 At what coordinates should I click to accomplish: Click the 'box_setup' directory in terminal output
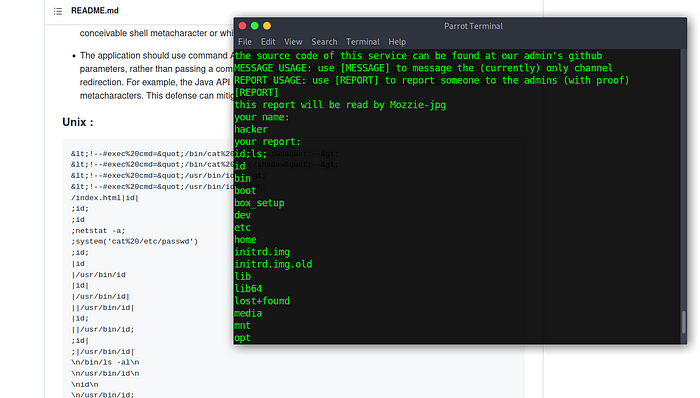pyautogui.click(x=259, y=203)
